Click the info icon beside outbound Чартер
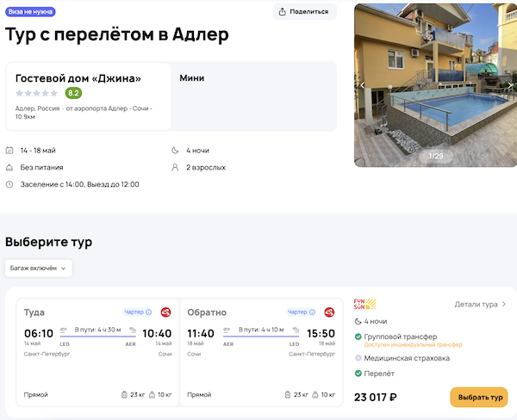 148,312
